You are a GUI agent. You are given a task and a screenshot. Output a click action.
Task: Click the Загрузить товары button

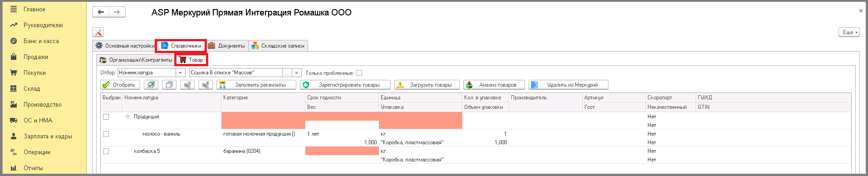click(427, 85)
